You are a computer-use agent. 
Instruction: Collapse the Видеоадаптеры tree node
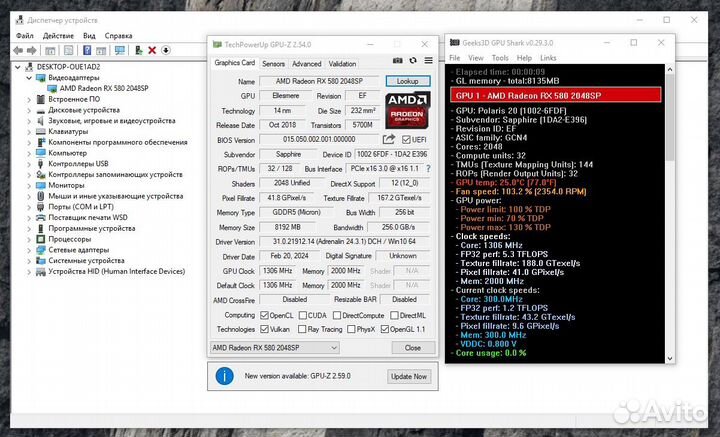(x=29, y=78)
